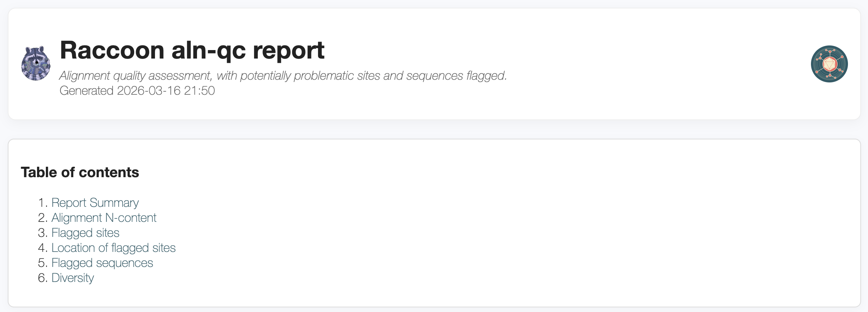Click the circular network logo at right
The width and height of the screenshot is (868, 312).
tap(829, 64)
